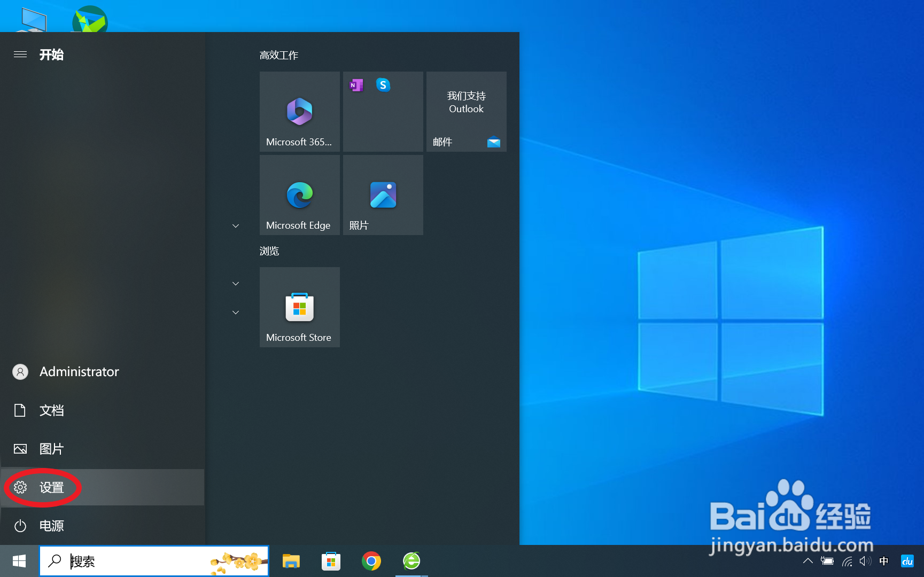Open the Microsoft 365 tile
The width and height of the screenshot is (924, 577).
click(299, 112)
